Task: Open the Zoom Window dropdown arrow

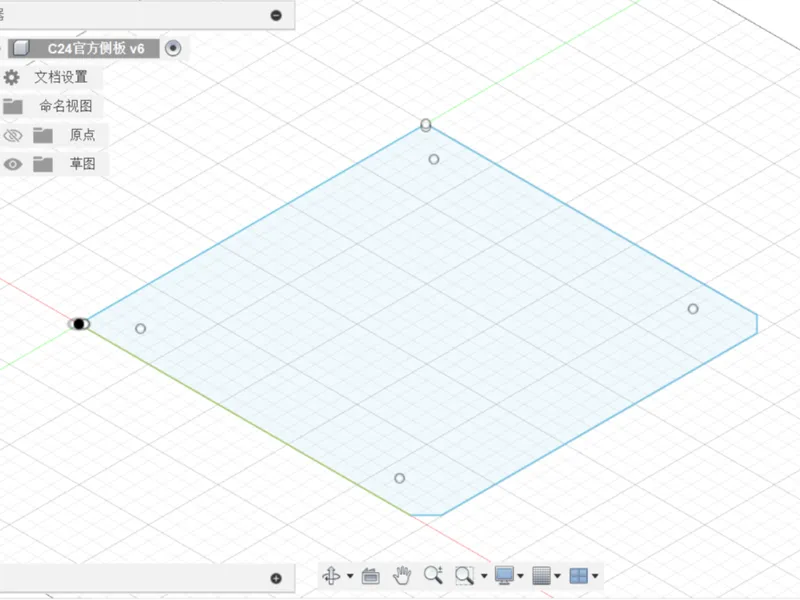Action: (x=484, y=576)
